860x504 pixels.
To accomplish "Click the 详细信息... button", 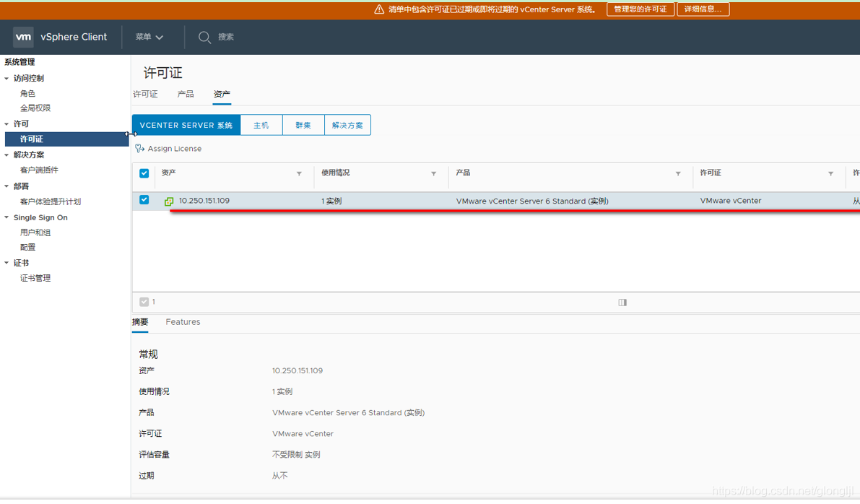I will click(x=703, y=9).
